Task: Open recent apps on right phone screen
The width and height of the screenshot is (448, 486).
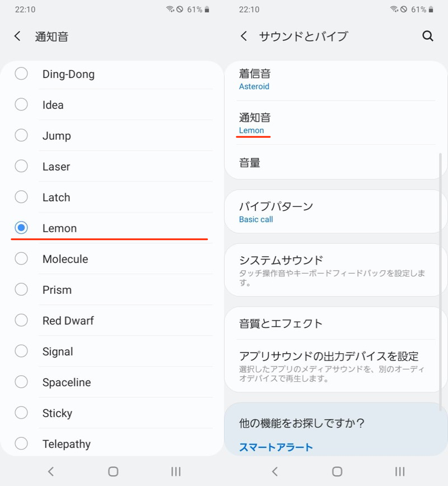Action: point(399,471)
